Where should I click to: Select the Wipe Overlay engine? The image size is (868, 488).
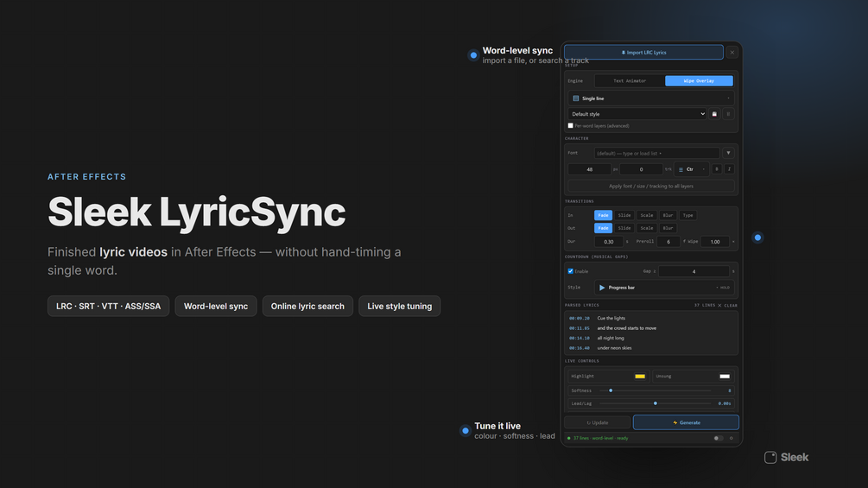point(699,81)
